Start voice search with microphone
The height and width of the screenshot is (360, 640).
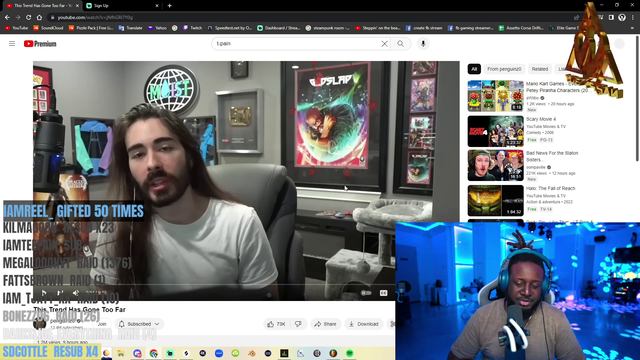[423, 44]
